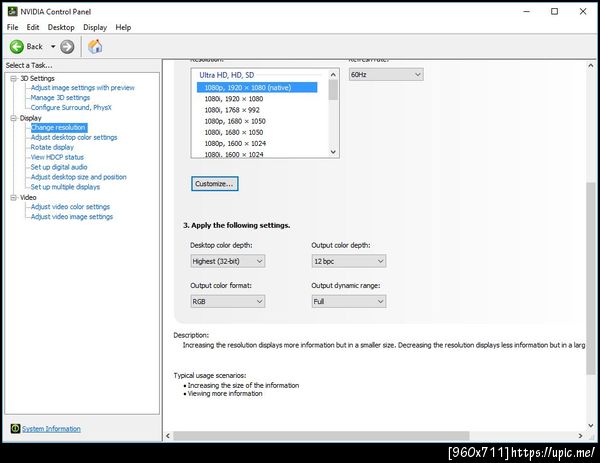Select Change resolution task

tap(59, 127)
